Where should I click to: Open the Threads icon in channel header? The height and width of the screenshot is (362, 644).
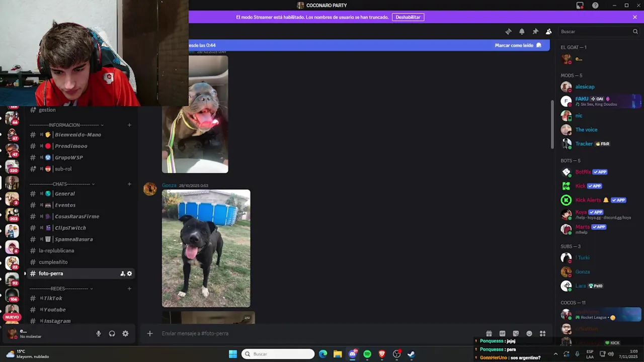click(x=508, y=31)
